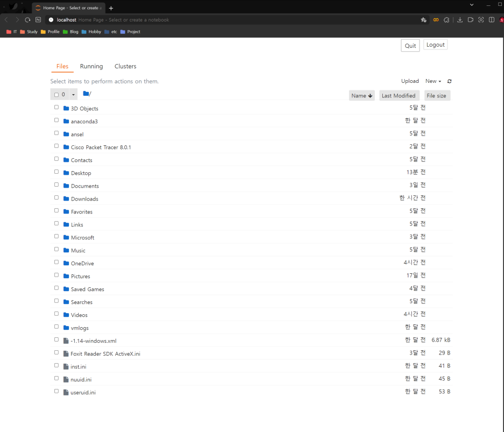Image resolution: width=504 pixels, height=432 pixels.
Task: Click the bookmark star icon
Action: coord(424,20)
